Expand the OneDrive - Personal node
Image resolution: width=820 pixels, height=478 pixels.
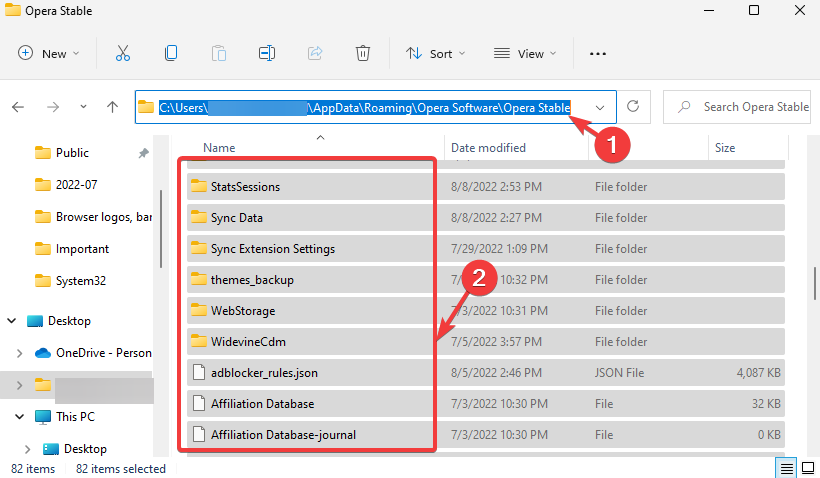19,354
